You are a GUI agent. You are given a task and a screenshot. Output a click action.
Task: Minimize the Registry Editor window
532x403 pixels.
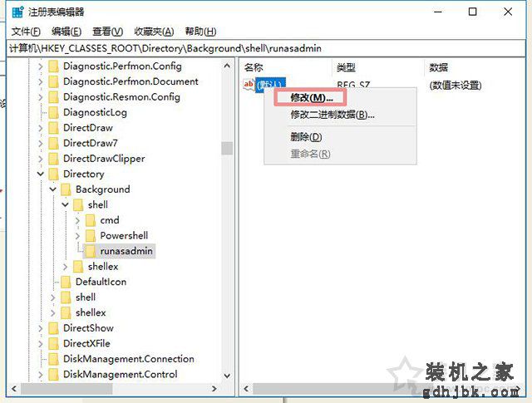point(438,12)
